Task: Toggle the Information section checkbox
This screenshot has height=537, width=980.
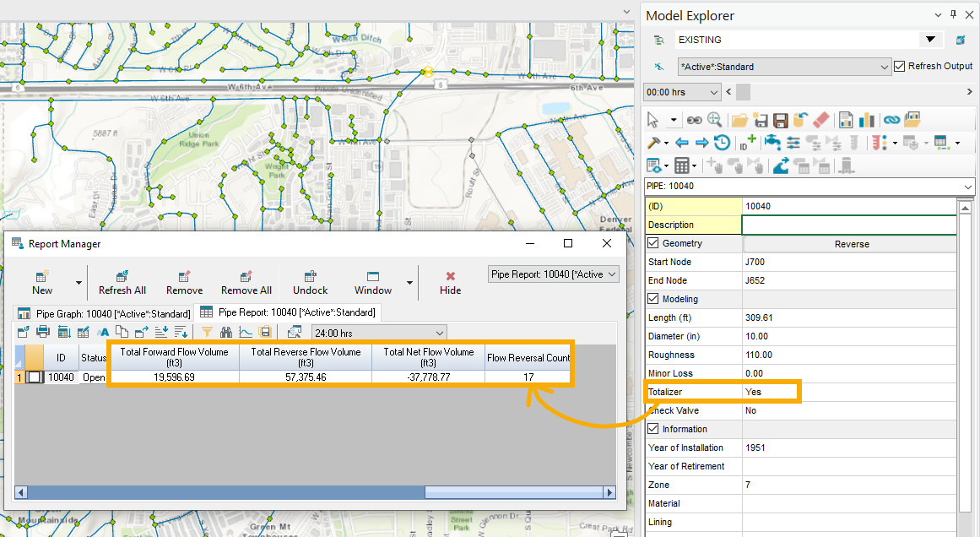Action: click(x=653, y=429)
